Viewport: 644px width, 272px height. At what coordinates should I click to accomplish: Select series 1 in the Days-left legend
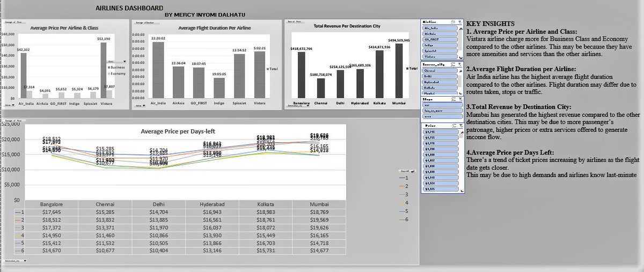[x=404, y=178]
